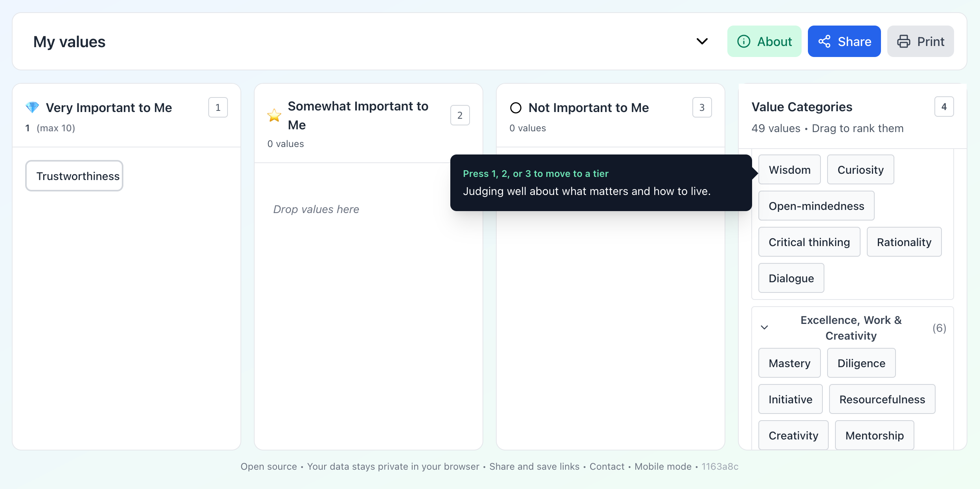Click the share network icon in Share button
Viewport: 980px width, 489px height.
(x=825, y=41)
